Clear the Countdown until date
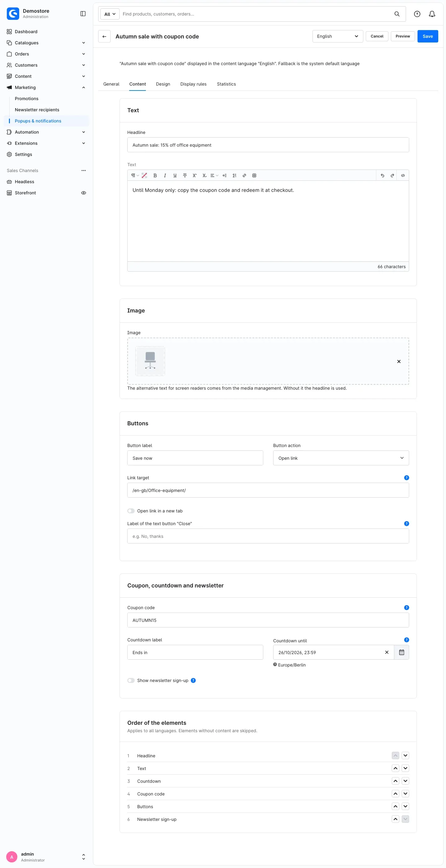This screenshot has width=446, height=868. pos(387,652)
